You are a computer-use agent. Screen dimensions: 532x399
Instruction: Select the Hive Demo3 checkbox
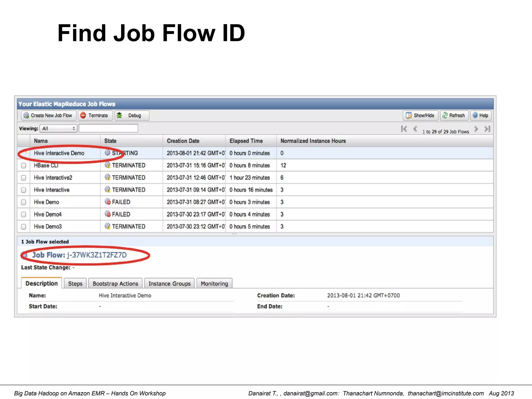click(24, 227)
